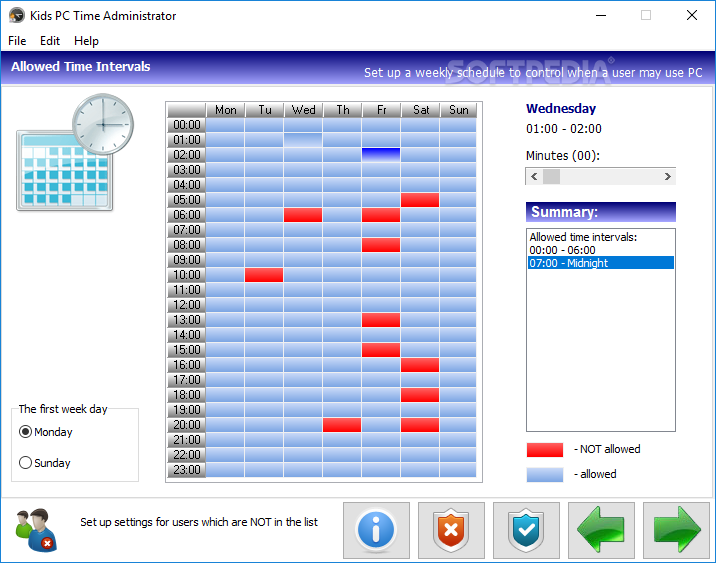Screen dimensions: 716x563
Task: Click the orange deny shield button
Action: pyautogui.click(x=451, y=530)
